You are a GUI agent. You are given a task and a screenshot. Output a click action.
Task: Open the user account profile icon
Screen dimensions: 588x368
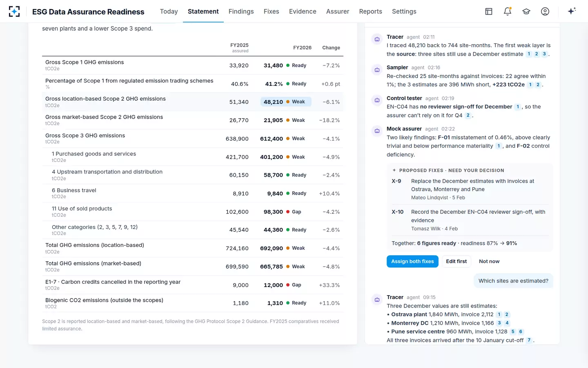pyautogui.click(x=545, y=11)
